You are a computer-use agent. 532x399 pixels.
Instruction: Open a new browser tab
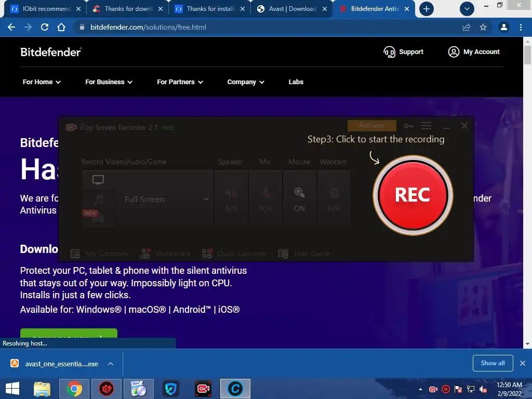point(427,9)
